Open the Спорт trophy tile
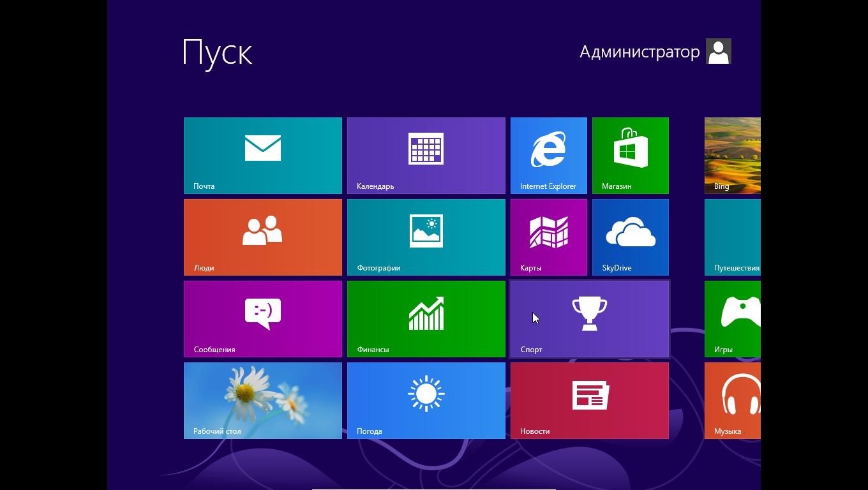868x490 pixels. click(589, 318)
